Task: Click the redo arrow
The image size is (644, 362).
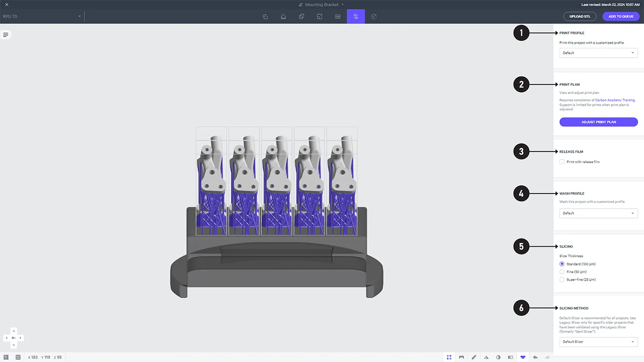Action: pyautogui.click(x=547, y=357)
